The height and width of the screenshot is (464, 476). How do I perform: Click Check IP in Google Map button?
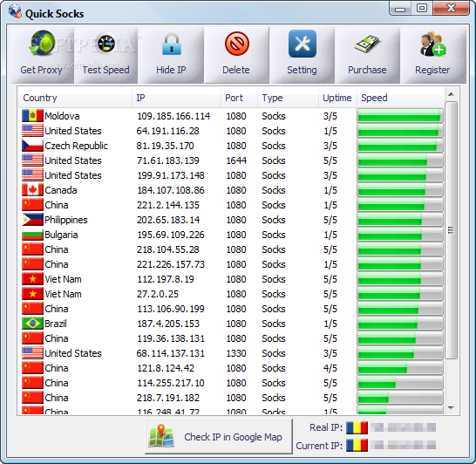click(x=219, y=436)
